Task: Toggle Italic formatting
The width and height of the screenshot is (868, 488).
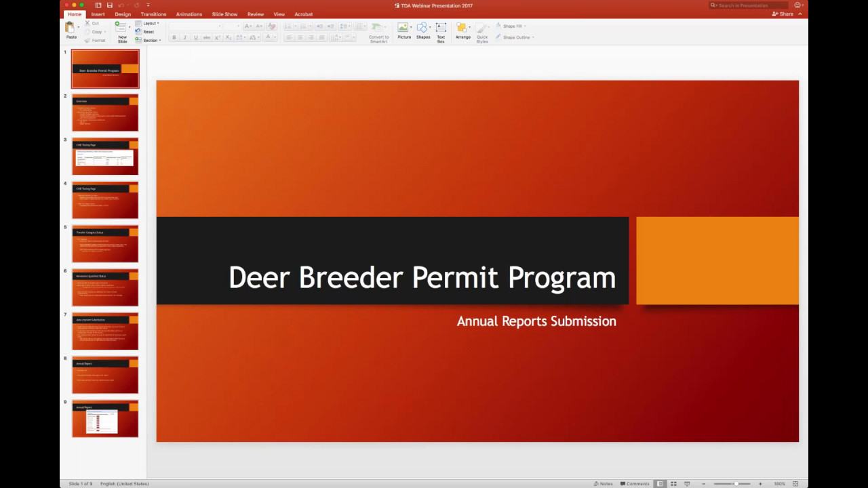Action: coord(185,37)
